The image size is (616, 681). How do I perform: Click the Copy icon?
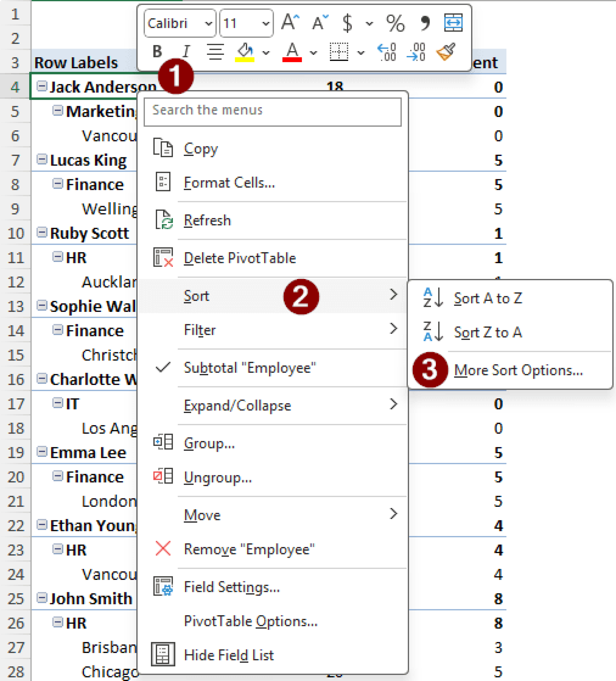pos(163,148)
